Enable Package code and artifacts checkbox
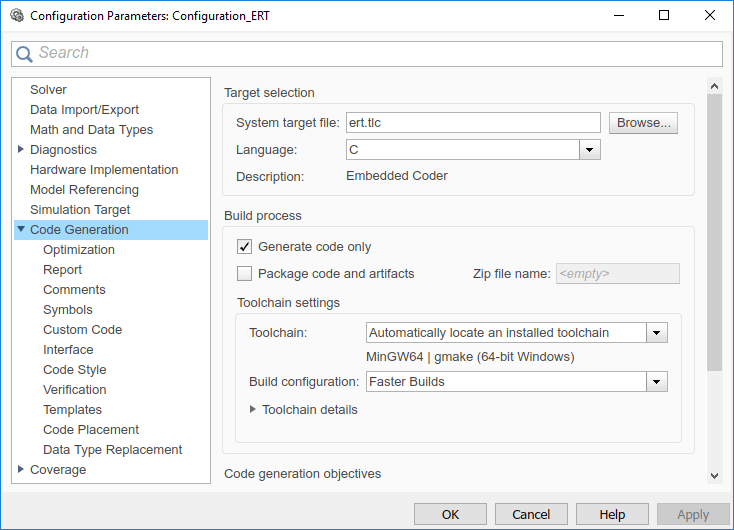This screenshot has width=734, height=530. click(x=244, y=273)
